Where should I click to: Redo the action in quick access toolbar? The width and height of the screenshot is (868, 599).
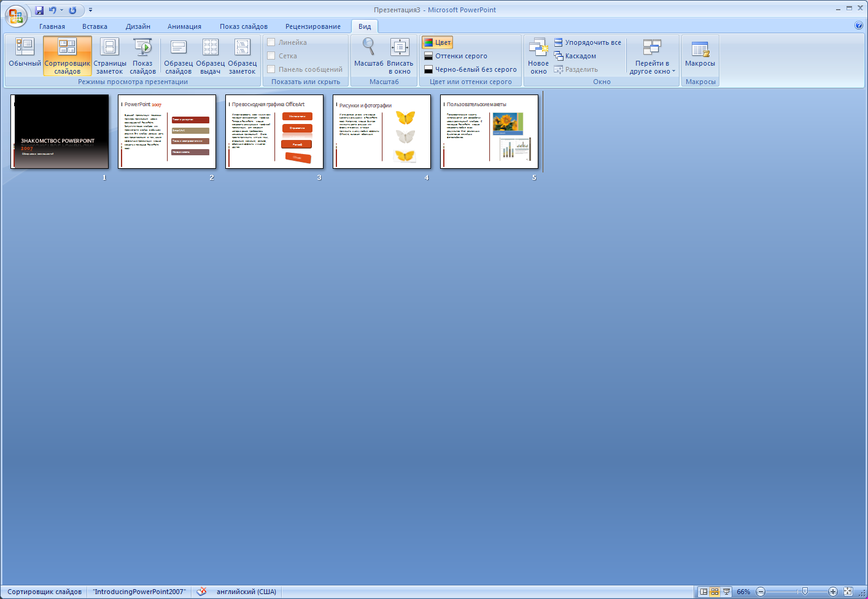[x=73, y=10]
